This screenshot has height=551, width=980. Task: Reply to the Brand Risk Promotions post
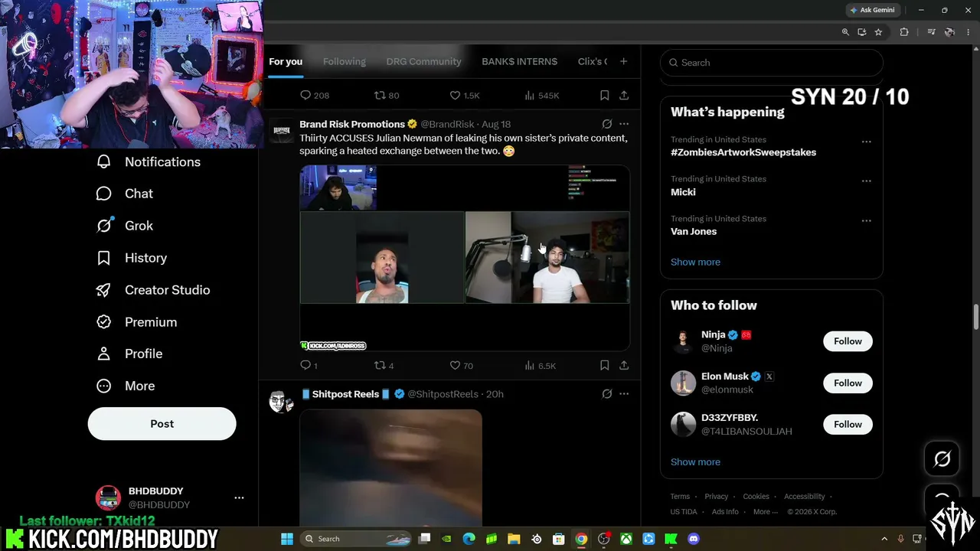(x=309, y=366)
